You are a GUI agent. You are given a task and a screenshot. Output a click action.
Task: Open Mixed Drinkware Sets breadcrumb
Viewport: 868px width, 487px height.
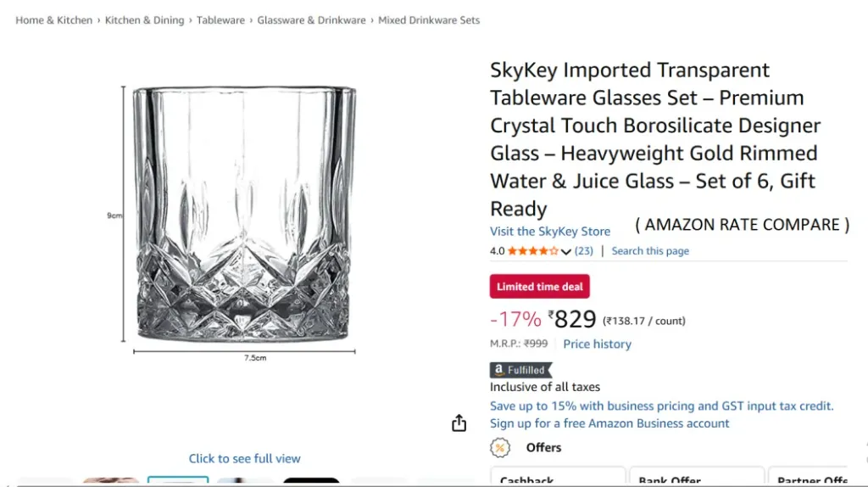pos(429,20)
